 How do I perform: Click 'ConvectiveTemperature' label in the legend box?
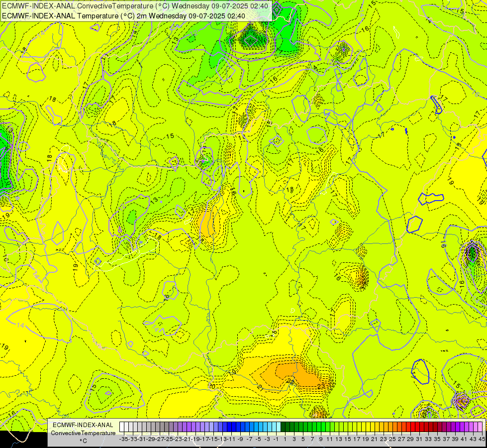click(83, 433)
